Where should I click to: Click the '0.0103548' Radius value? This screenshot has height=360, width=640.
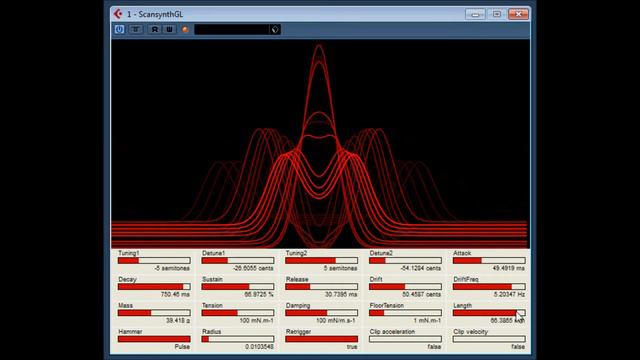tap(259, 347)
